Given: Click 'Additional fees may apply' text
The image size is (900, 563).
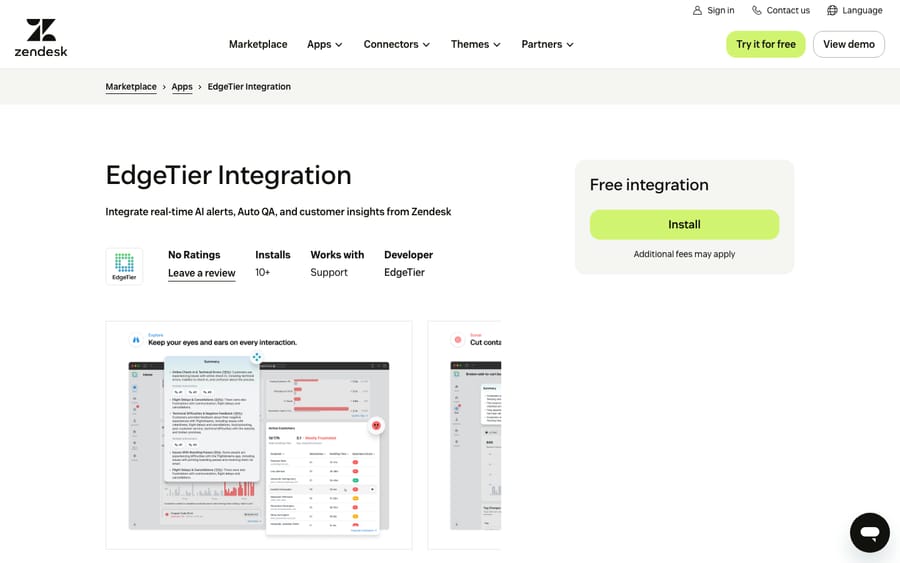Looking at the screenshot, I should pos(684,254).
